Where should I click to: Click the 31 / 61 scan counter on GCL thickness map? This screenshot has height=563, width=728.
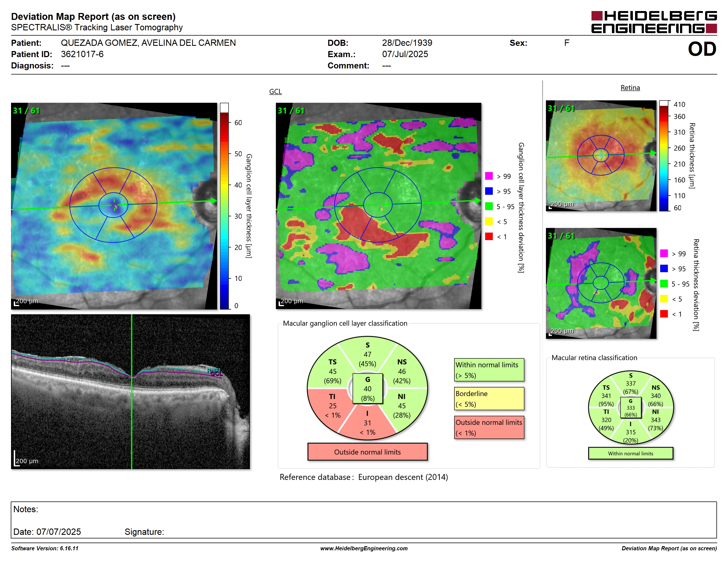[x=26, y=111]
